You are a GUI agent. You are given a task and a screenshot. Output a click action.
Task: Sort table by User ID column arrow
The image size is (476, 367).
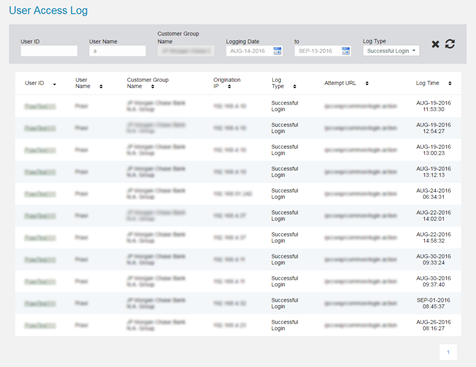pos(54,84)
